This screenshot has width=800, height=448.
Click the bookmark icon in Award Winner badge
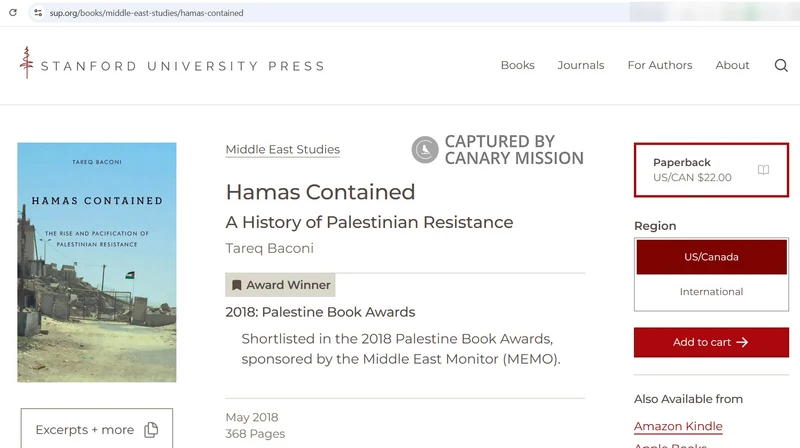tap(237, 285)
